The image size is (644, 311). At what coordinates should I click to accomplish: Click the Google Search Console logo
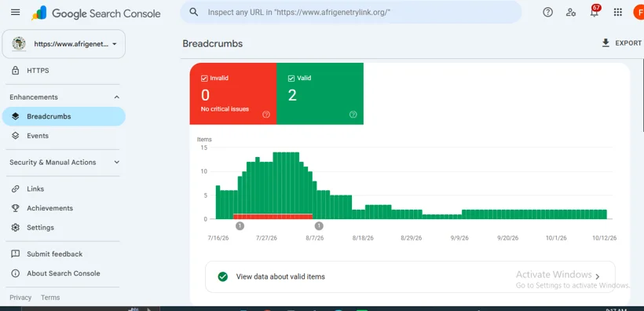pos(96,13)
